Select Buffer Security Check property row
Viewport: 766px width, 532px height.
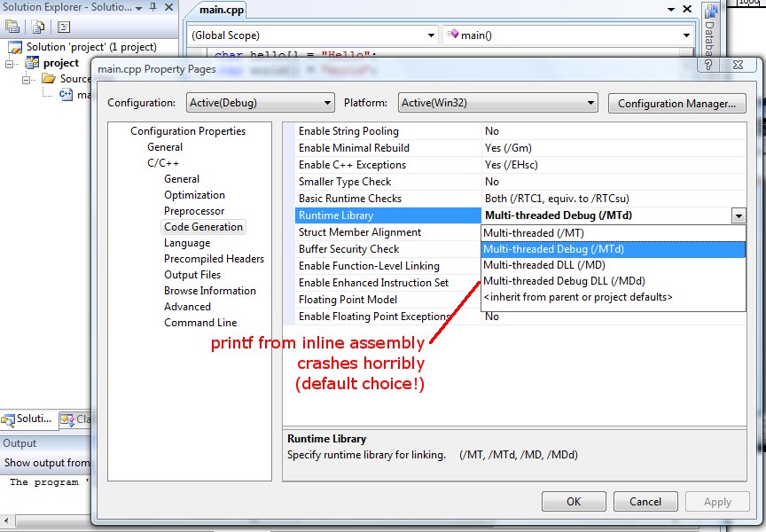[x=388, y=249]
